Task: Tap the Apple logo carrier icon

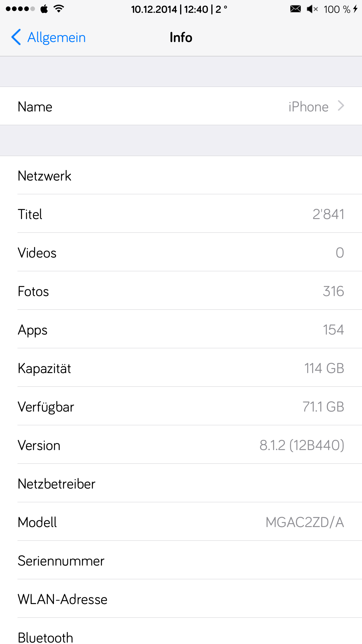Action: pos(44,9)
